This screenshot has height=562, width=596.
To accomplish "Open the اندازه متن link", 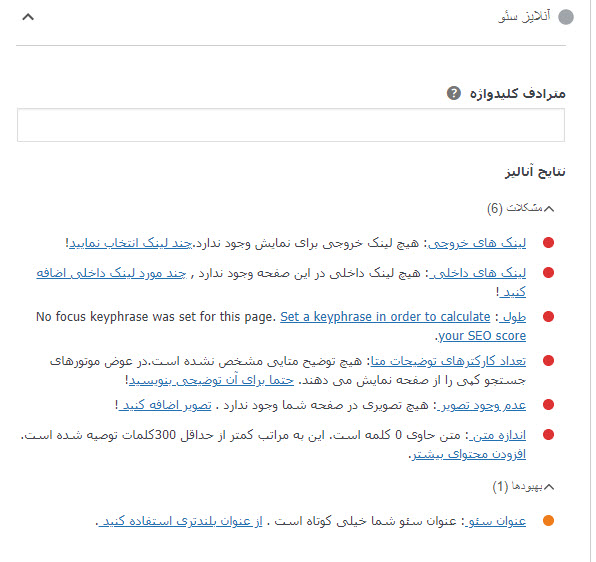I will coord(497,435).
